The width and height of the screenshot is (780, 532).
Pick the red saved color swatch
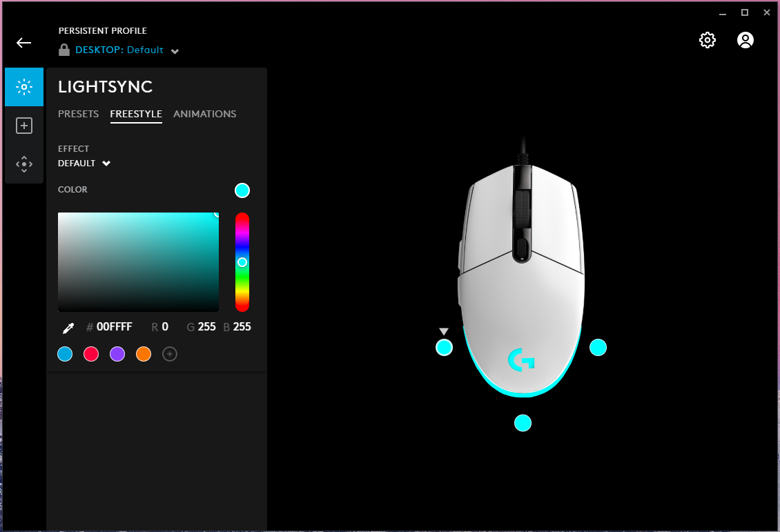pos(91,354)
